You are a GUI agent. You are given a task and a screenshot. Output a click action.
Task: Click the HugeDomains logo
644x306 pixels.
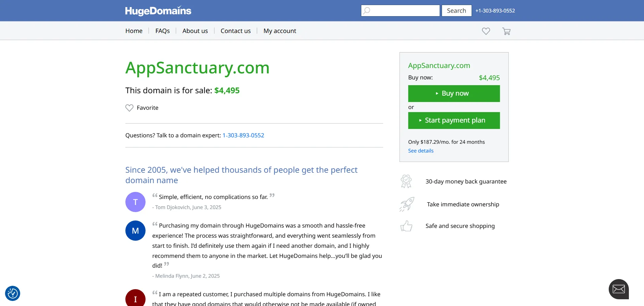[158, 11]
